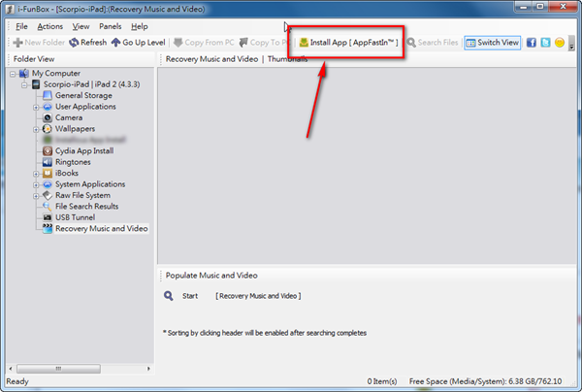Select Recovery Music and Video icon
The width and height of the screenshot is (582, 392).
[48, 228]
